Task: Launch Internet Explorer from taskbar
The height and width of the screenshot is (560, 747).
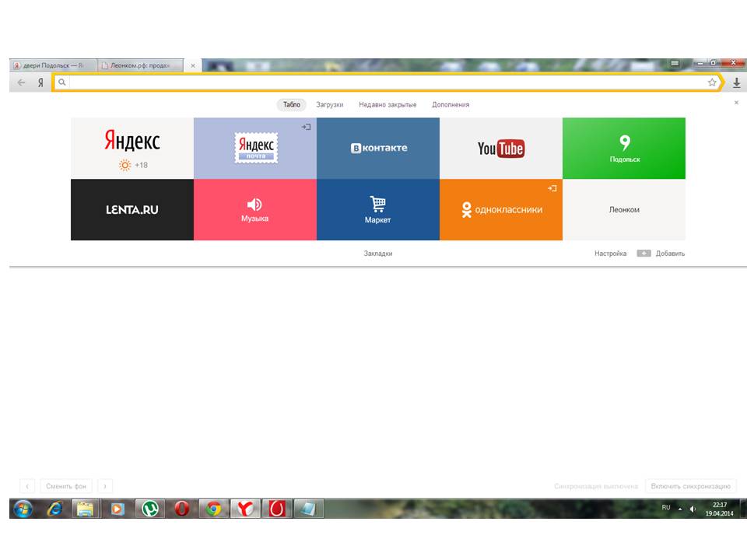Action: coord(54,509)
